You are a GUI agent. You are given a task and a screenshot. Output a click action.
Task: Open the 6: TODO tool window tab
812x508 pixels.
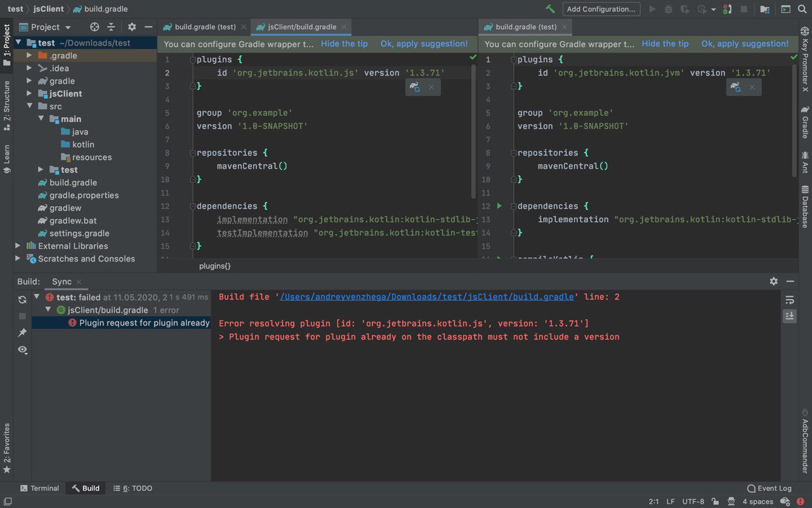coord(133,488)
